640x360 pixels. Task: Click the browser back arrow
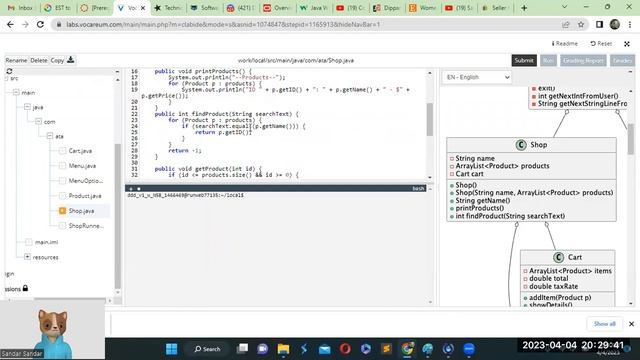(x=10, y=24)
